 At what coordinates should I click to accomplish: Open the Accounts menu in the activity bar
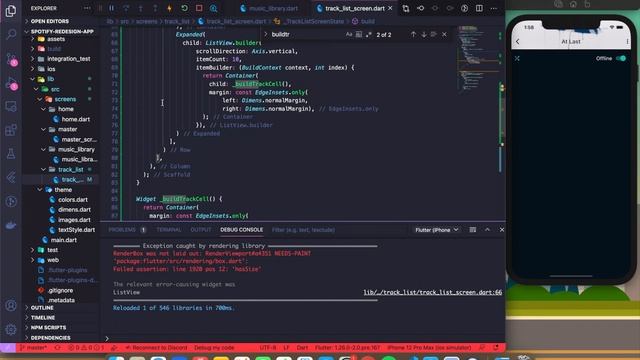[x=11, y=305]
